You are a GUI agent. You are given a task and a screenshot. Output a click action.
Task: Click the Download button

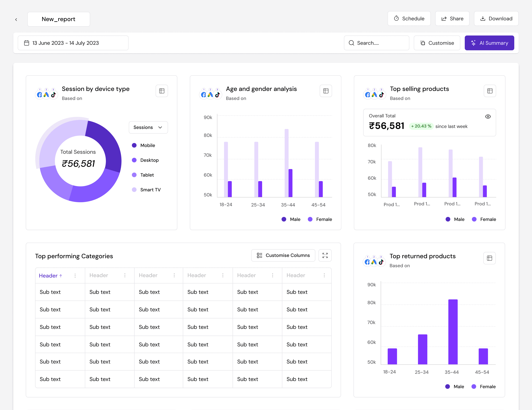click(x=496, y=18)
